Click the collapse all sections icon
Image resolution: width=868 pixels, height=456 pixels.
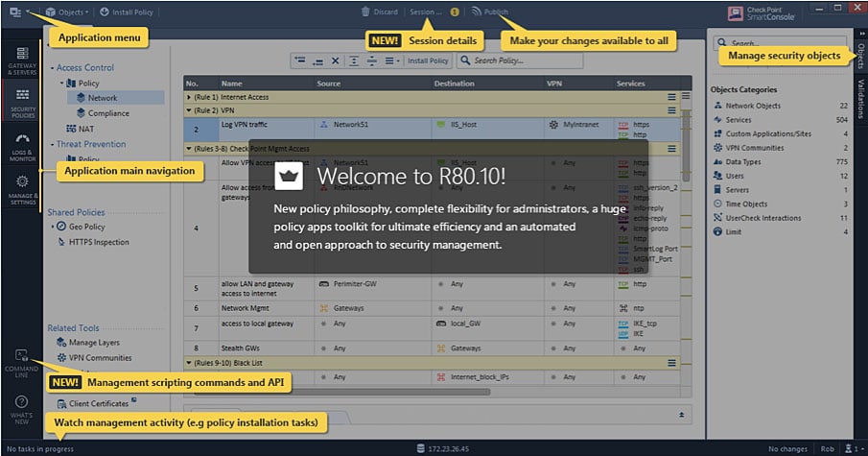[x=372, y=60]
